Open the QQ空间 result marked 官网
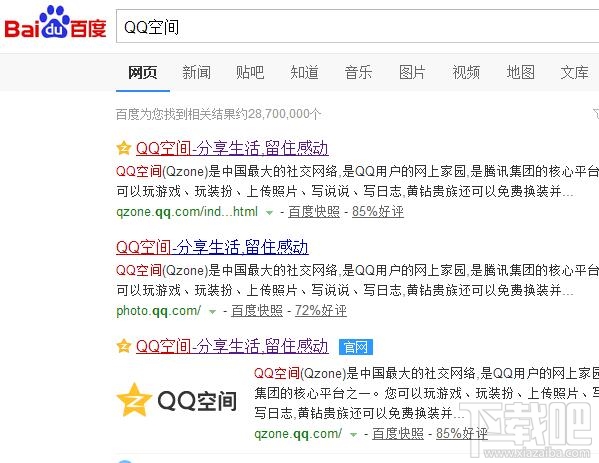Viewport: 599px width, 463px height. click(x=232, y=346)
